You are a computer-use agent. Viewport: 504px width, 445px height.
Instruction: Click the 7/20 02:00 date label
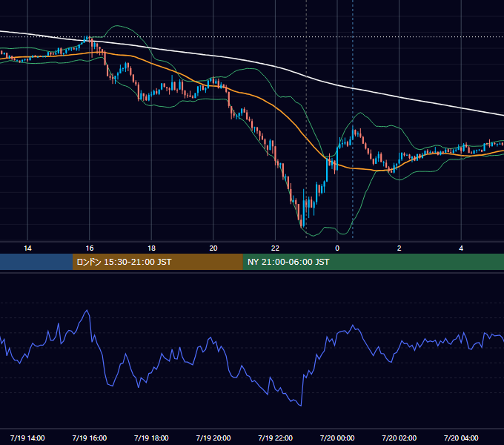tap(399, 438)
